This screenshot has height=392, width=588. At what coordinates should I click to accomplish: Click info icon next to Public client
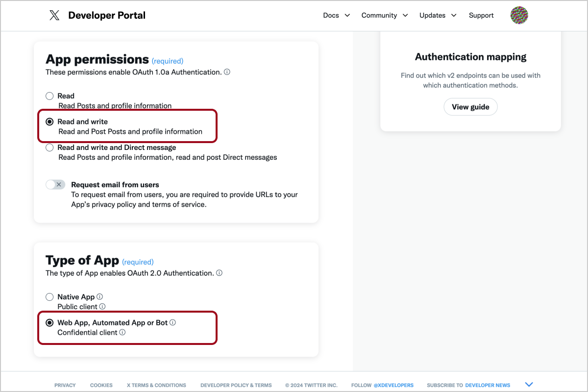[x=102, y=306]
